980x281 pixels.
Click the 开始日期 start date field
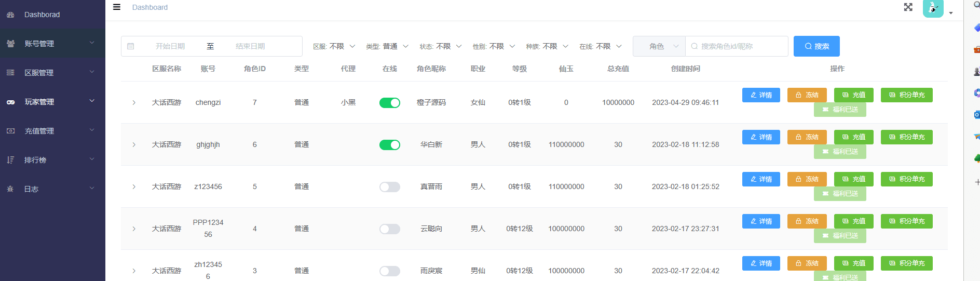click(170, 46)
